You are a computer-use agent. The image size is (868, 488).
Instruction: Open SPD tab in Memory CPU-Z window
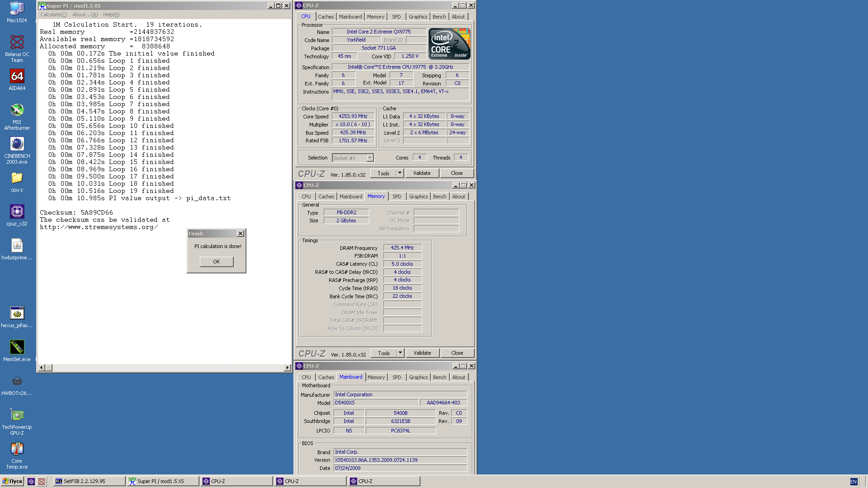coord(397,197)
